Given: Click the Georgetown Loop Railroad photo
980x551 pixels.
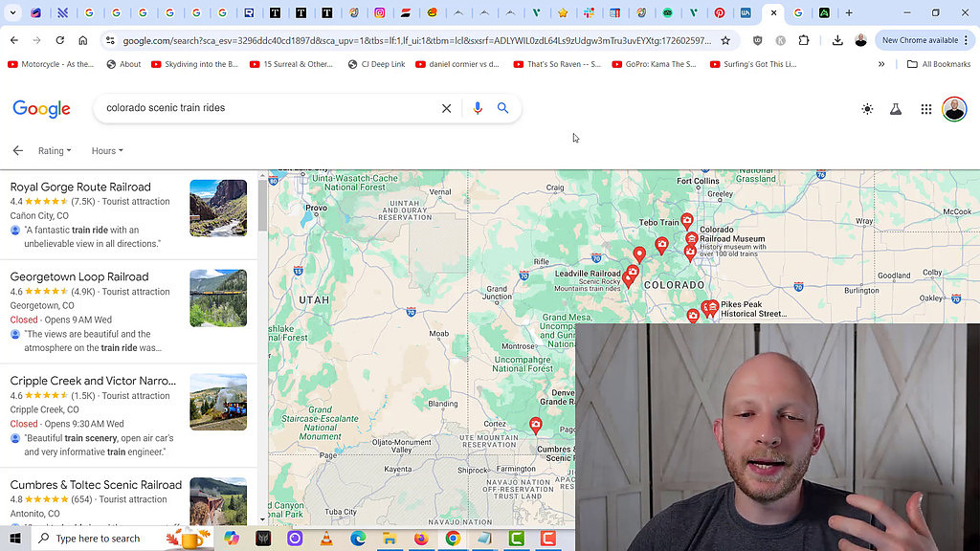Looking at the screenshot, I should [218, 298].
